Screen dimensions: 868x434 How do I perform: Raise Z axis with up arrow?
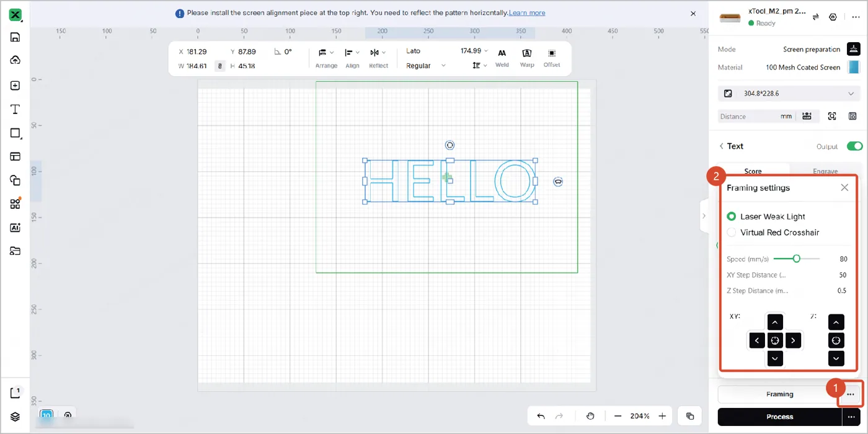836,322
